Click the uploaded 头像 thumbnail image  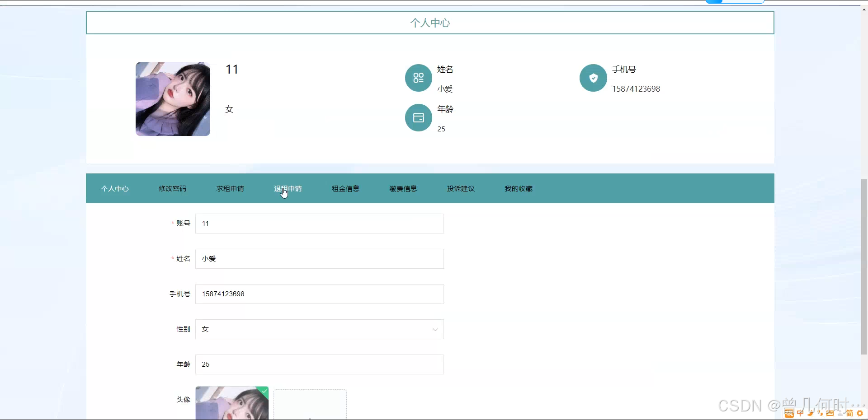(x=232, y=403)
